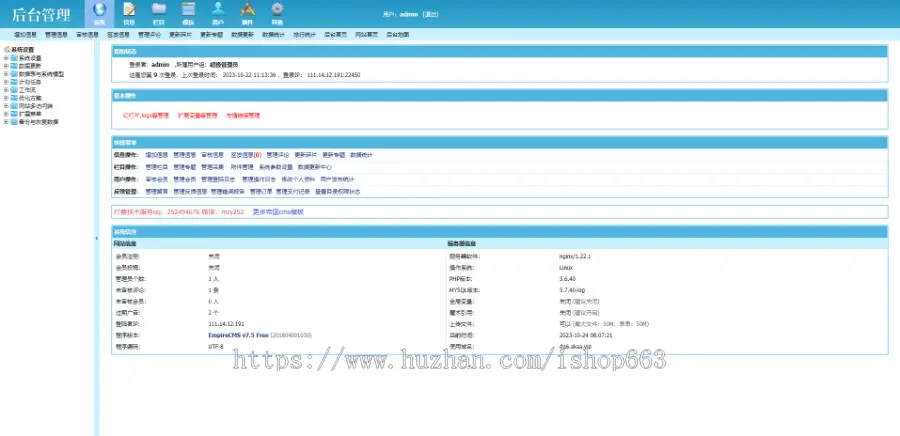Select 增加信息 in the secondary menu bar
The image size is (900, 436).
coord(25,35)
